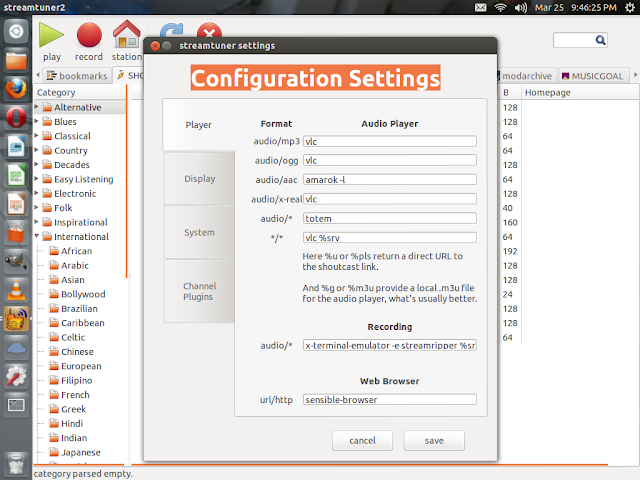Select the Caribbean subcategory
This screenshot has height=480, width=640.
click(x=82, y=322)
